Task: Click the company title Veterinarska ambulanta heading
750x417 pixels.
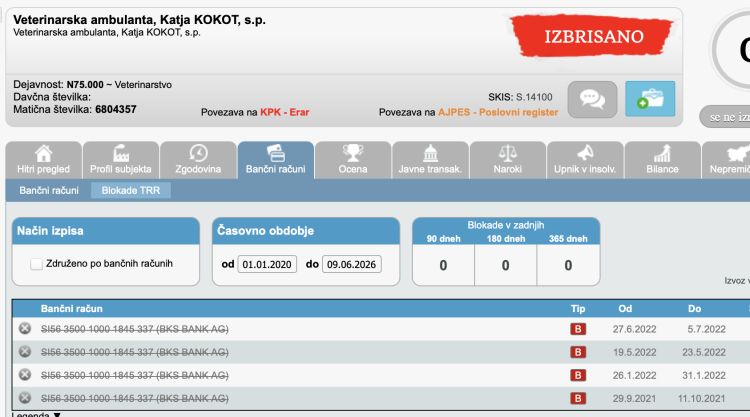Action: point(139,20)
